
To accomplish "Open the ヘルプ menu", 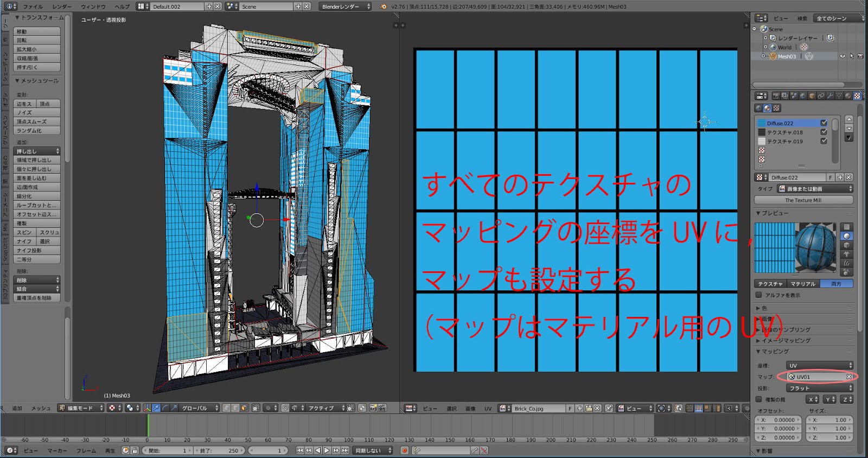I will pyautogui.click(x=122, y=7).
